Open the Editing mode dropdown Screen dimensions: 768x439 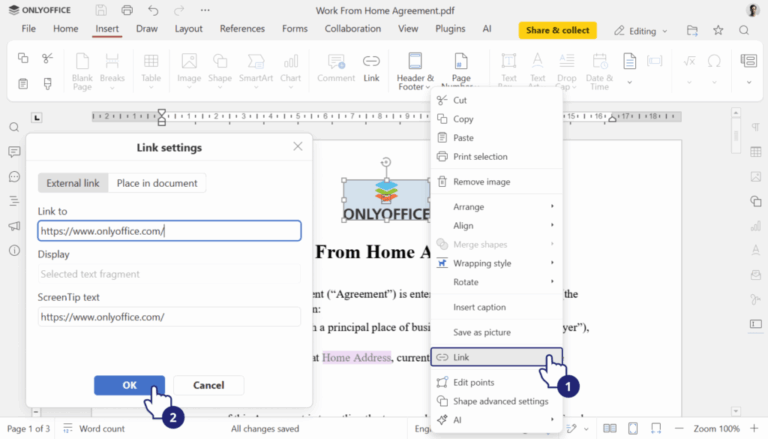click(x=640, y=30)
